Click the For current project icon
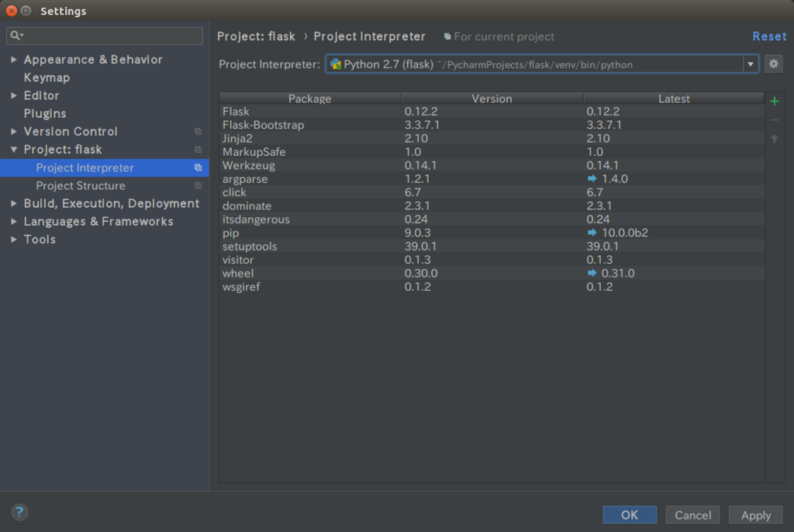The width and height of the screenshot is (794, 532). [447, 36]
